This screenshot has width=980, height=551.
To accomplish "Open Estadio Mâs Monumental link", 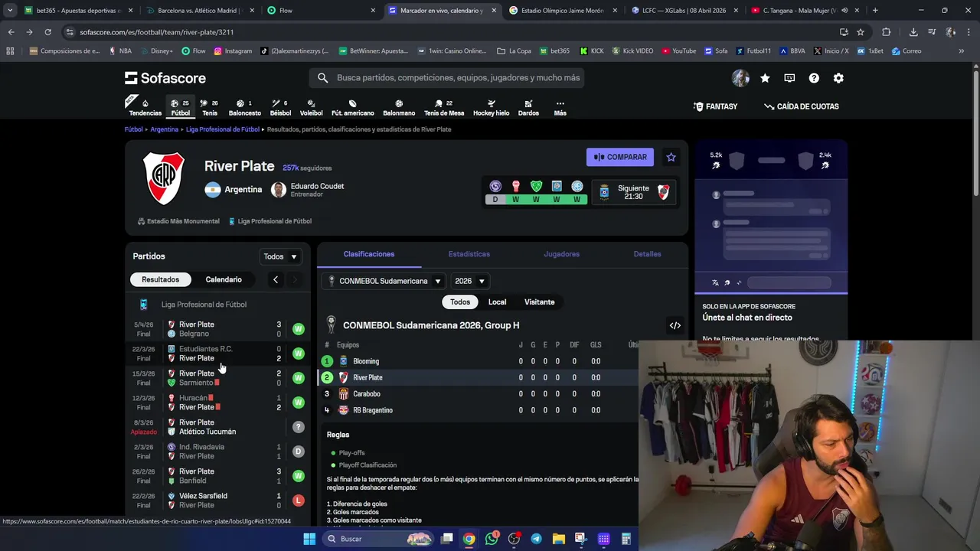I will click(178, 221).
